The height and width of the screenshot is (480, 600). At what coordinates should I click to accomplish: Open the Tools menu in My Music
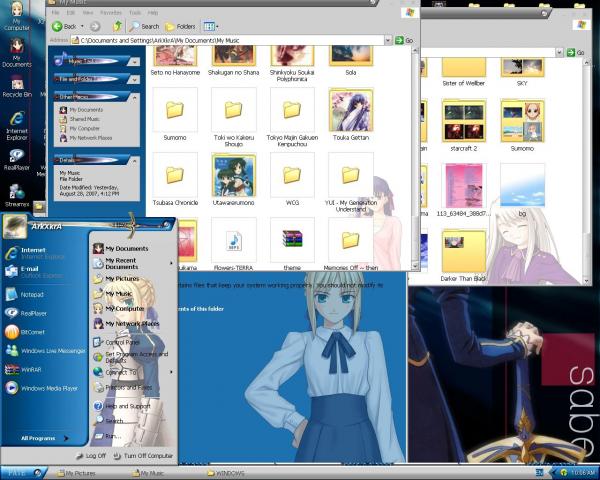135,13
